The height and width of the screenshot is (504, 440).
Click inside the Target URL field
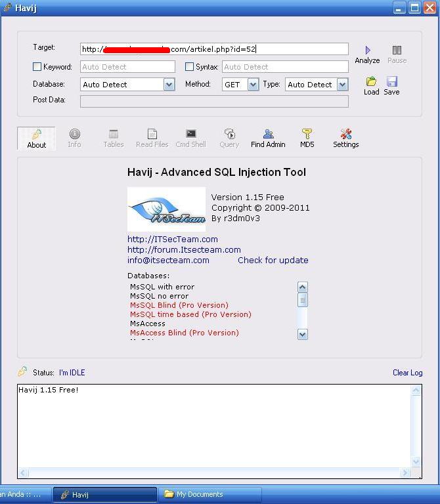[214, 49]
